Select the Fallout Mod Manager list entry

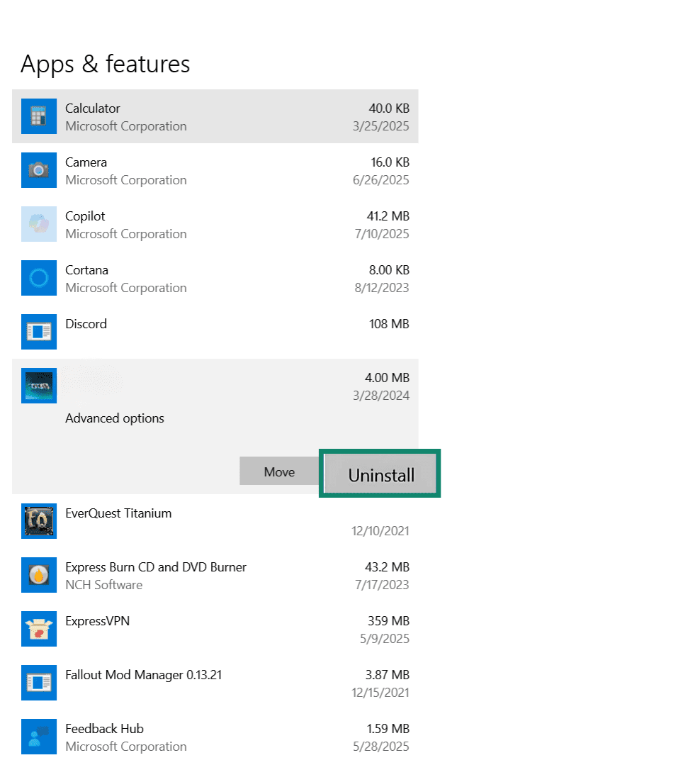213,683
